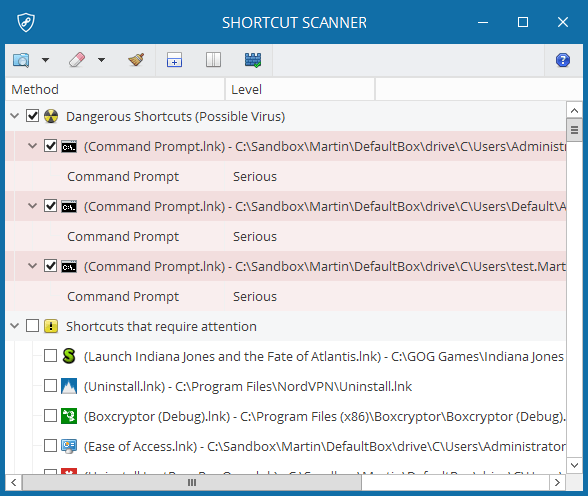Click the add panel toolbar icon

174,60
